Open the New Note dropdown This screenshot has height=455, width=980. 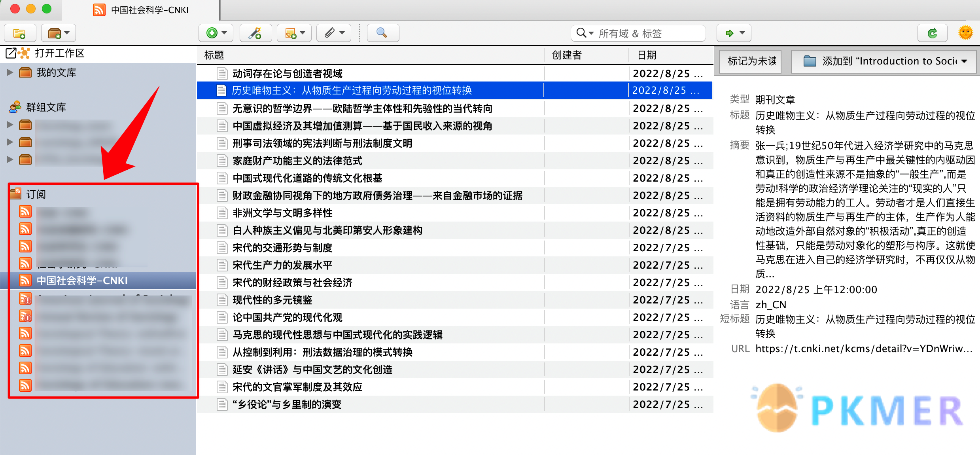294,33
